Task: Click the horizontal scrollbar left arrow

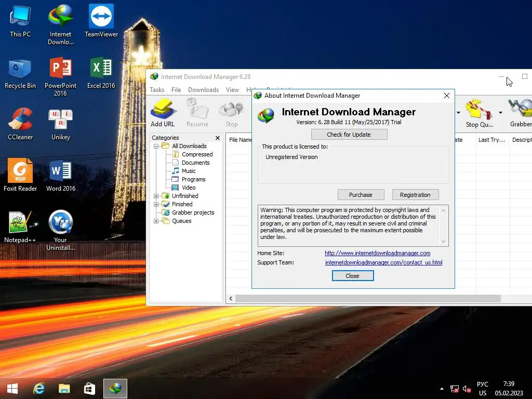Action: tap(231, 299)
